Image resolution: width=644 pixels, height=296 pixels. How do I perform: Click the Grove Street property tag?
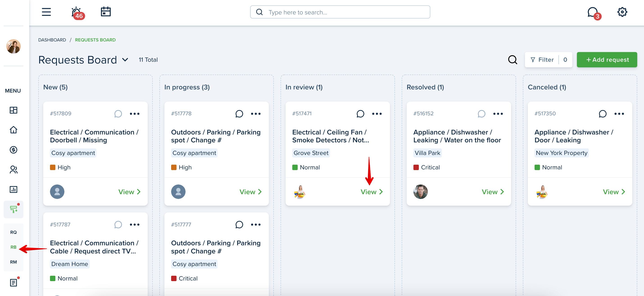[x=311, y=153]
